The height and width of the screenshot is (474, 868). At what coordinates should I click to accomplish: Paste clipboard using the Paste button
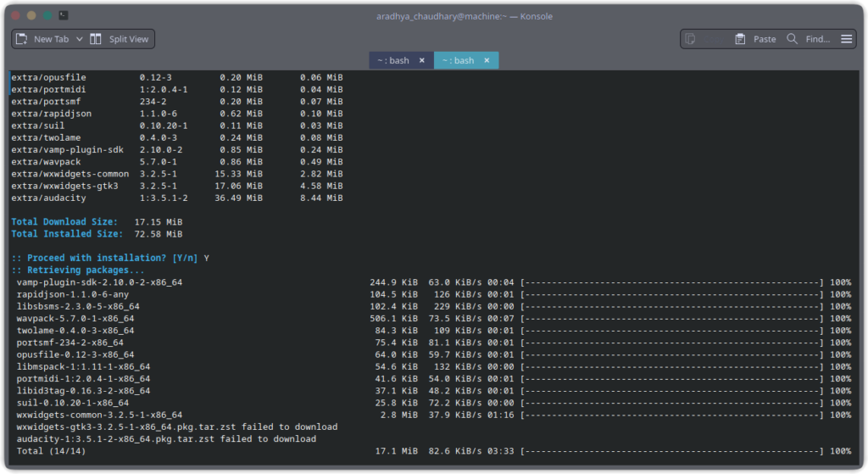click(755, 39)
